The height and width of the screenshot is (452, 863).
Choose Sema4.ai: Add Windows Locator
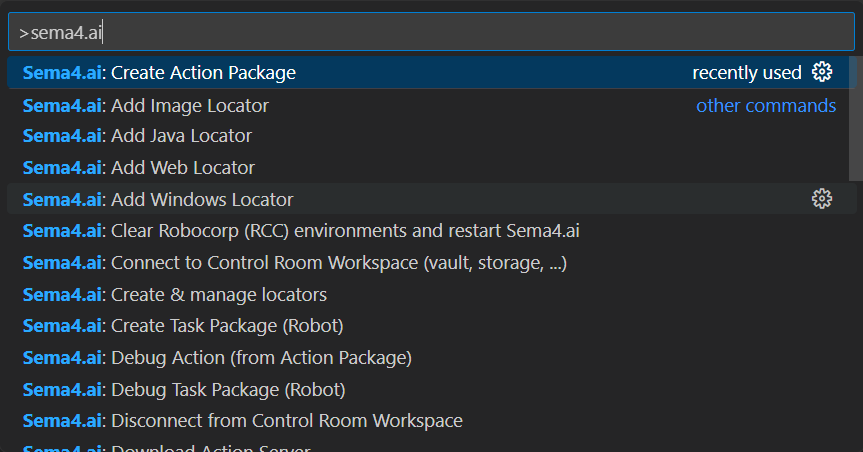coord(432,199)
